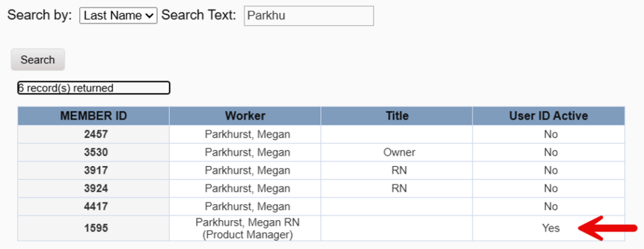Click the Search by: label
Screen dimensions: 644x249
[x=40, y=16]
